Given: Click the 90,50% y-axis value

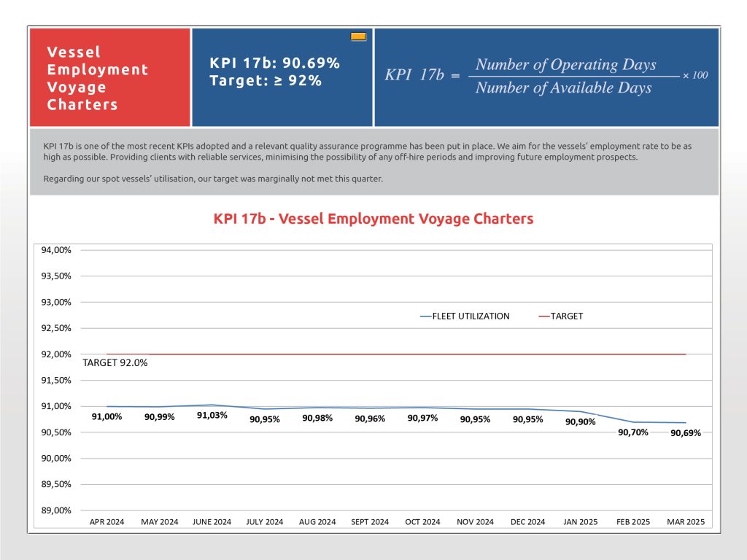Looking at the screenshot, I should [56, 432].
